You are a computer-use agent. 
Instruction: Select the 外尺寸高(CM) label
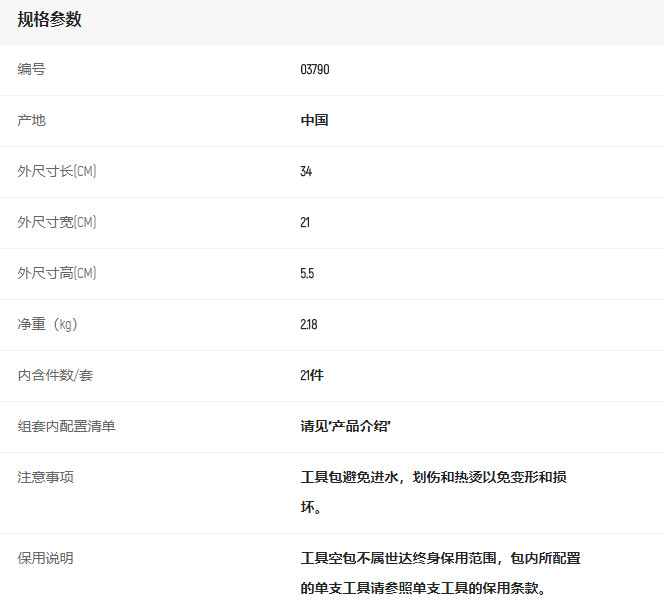(57, 274)
